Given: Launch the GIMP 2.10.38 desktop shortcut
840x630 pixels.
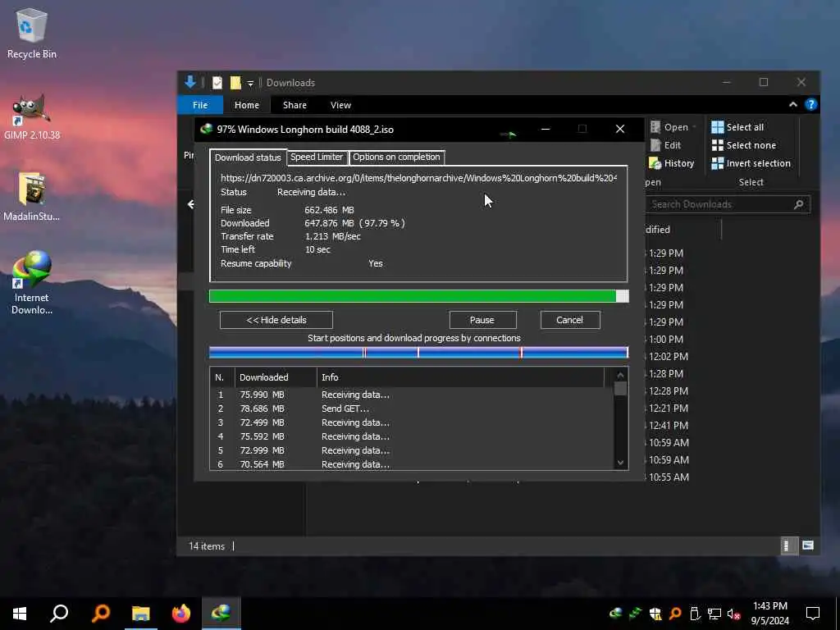Looking at the screenshot, I should [32, 116].
